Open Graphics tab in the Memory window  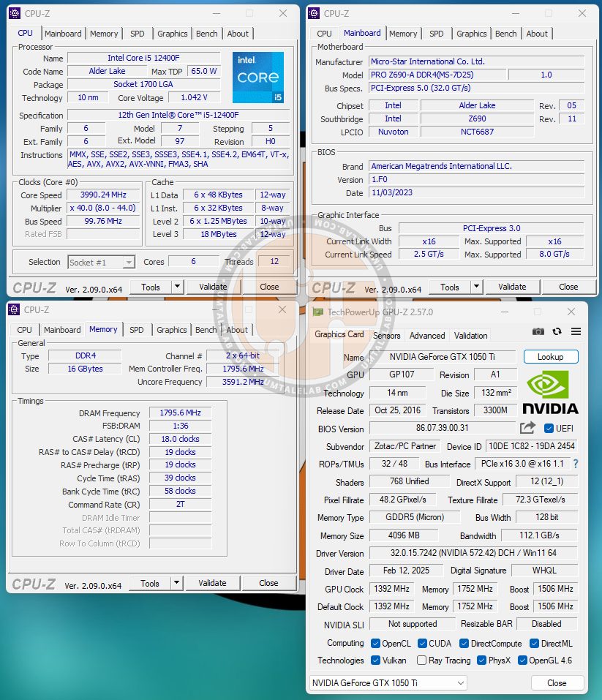[171, 329]
